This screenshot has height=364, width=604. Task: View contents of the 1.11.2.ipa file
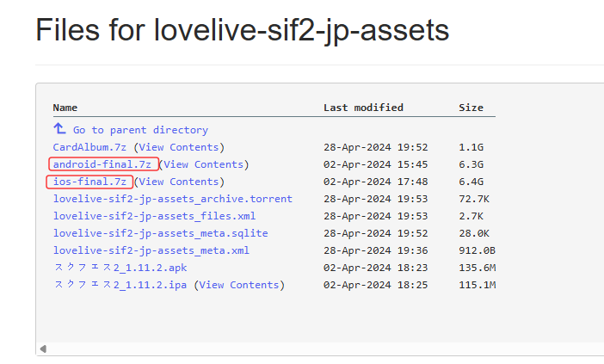click(239, 285)
